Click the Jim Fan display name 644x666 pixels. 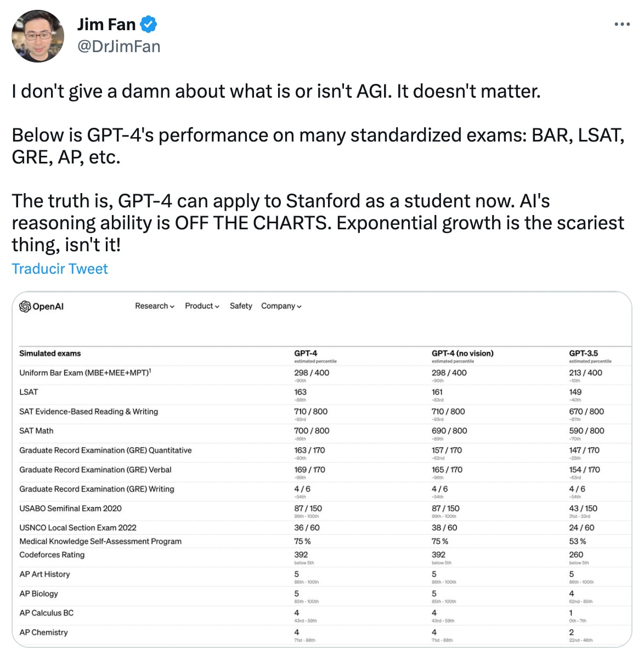(x=106, y=25)
